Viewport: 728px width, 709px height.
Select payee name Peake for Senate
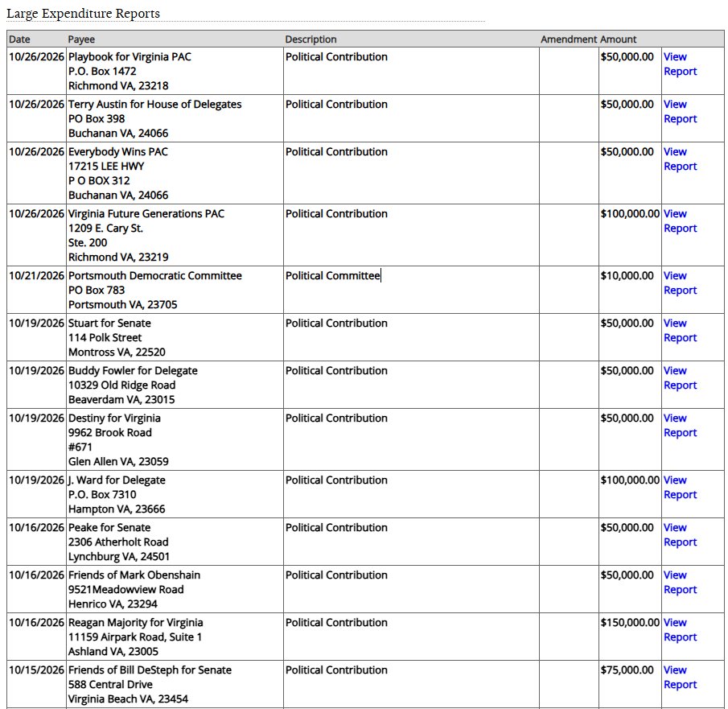coord(109,527)
